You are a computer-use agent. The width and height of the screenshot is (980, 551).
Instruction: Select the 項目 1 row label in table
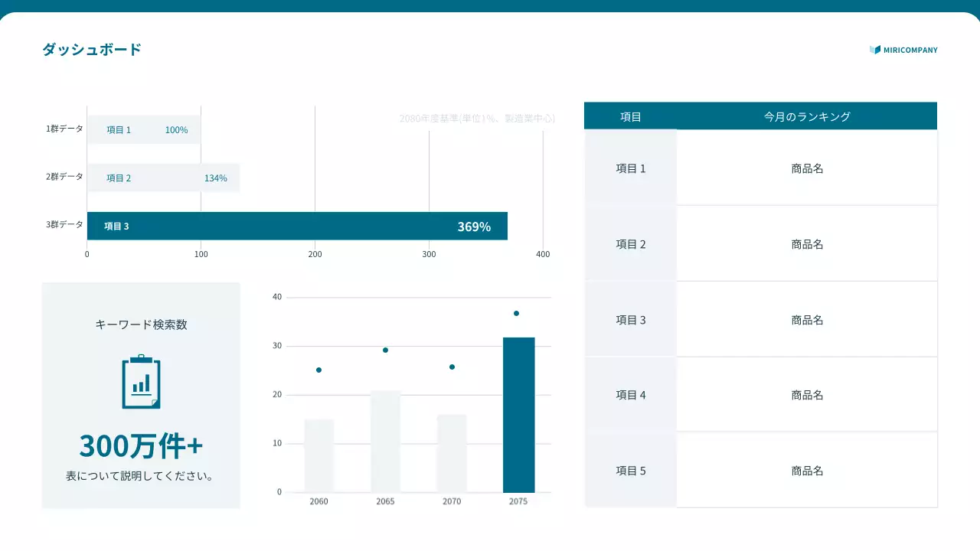[631, 168]
